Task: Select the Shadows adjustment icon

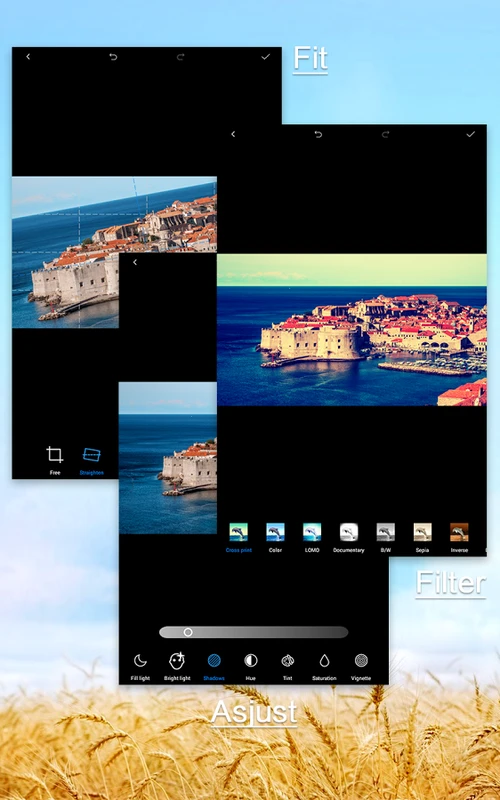Action: coord(214,661)
